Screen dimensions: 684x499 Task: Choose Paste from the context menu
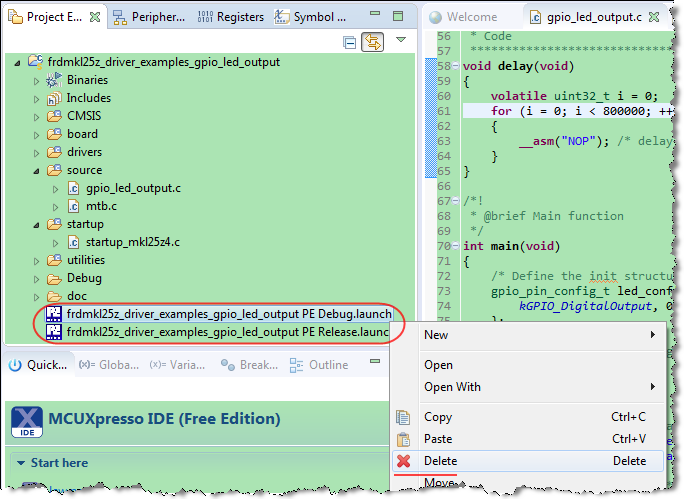tap(528, 439)
